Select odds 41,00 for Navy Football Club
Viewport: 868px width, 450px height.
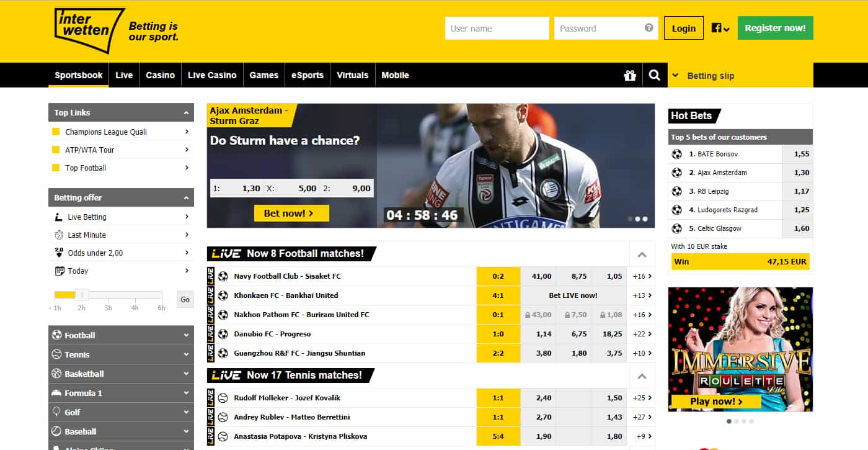(x=541, y=276)
